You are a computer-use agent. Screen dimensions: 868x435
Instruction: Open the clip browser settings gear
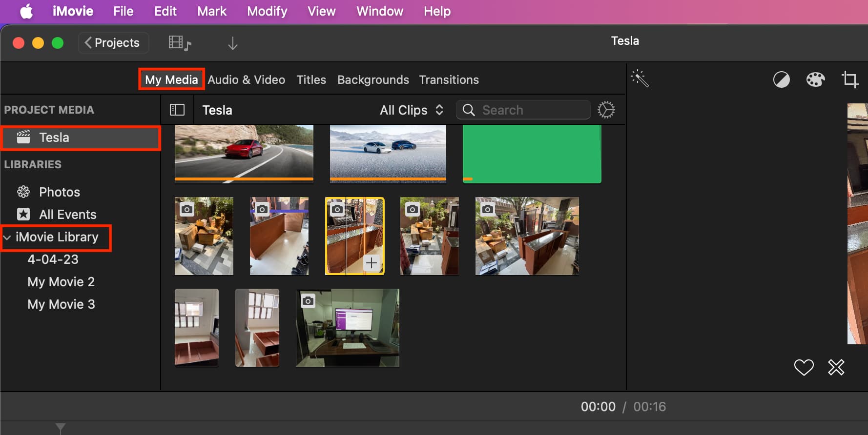(x=606, y=110)
